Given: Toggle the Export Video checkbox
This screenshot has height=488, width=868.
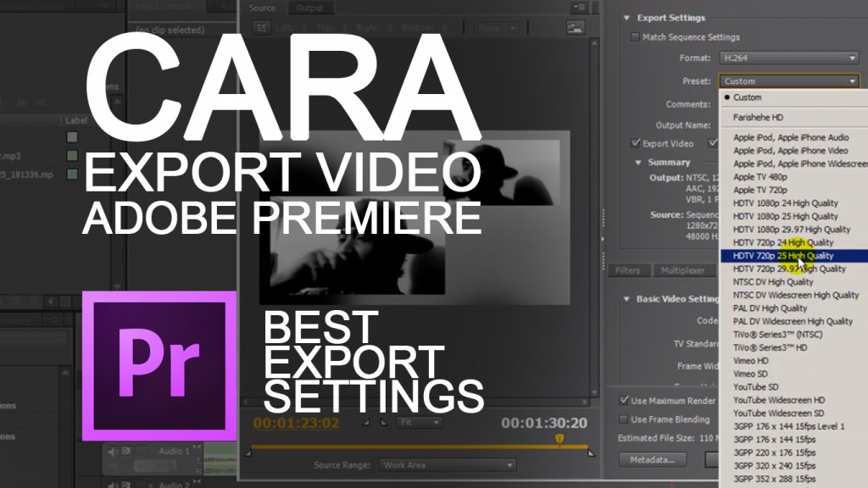Looking at the screenshot, I should point(636,143).
